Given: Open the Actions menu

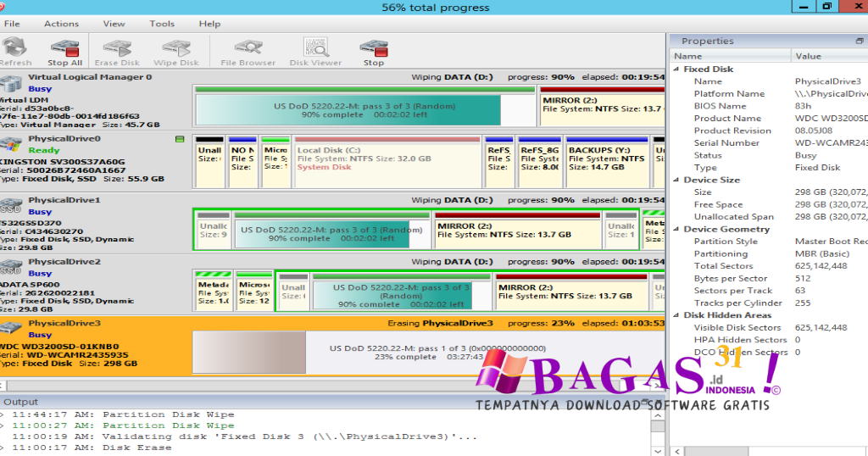Looking at the screenshot, I should click(x=61, y=24).
